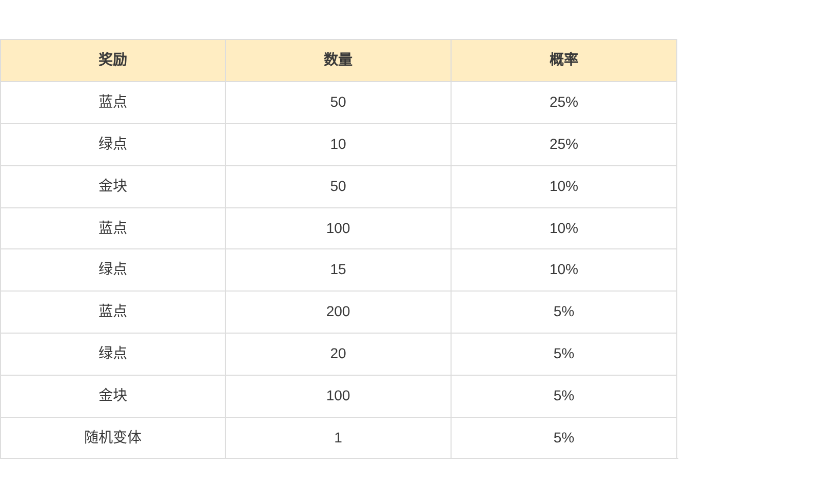
Task: Click quantity 100 in the 金块 row
Action: tap(338, 396)
